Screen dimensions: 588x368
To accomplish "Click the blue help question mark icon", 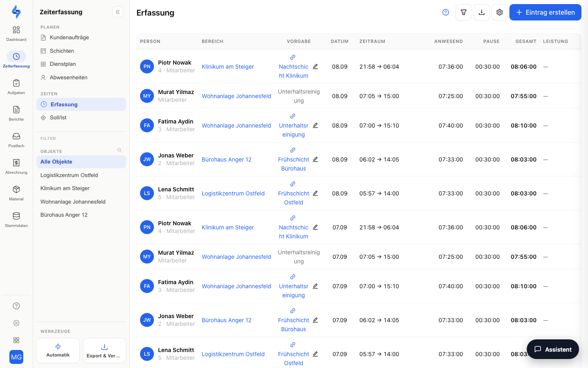I will [x=445, y=12].
